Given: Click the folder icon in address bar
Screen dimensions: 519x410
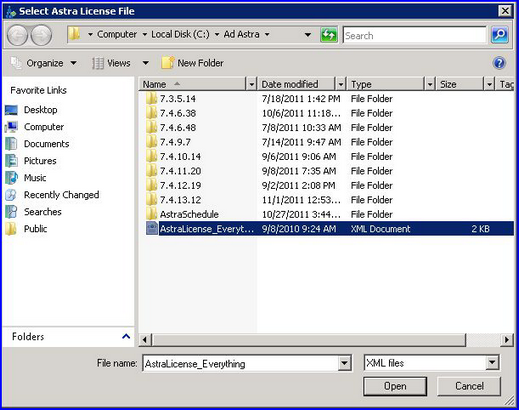Looking at the screenshot, I should (74, 34).
